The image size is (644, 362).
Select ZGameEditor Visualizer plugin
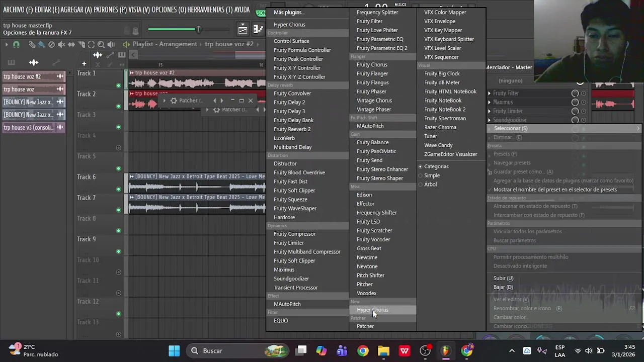click(450, 154)
